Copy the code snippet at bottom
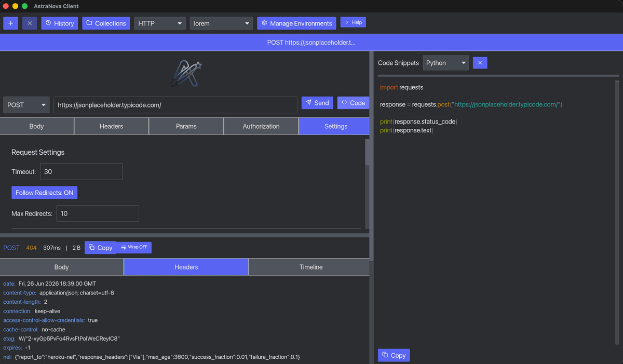The height and width of the screenshot is (364, 623). coord(394,355)
